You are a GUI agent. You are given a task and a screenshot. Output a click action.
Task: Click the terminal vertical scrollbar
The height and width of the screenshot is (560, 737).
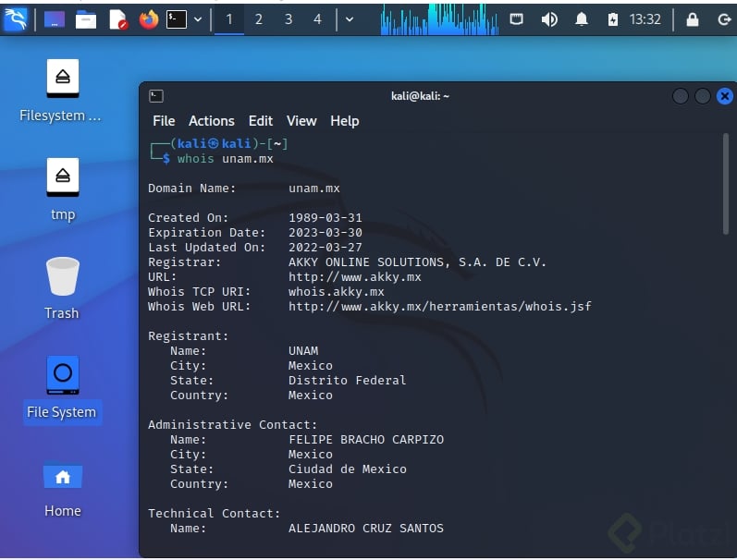pyautogui.click(x=726, y=183)
